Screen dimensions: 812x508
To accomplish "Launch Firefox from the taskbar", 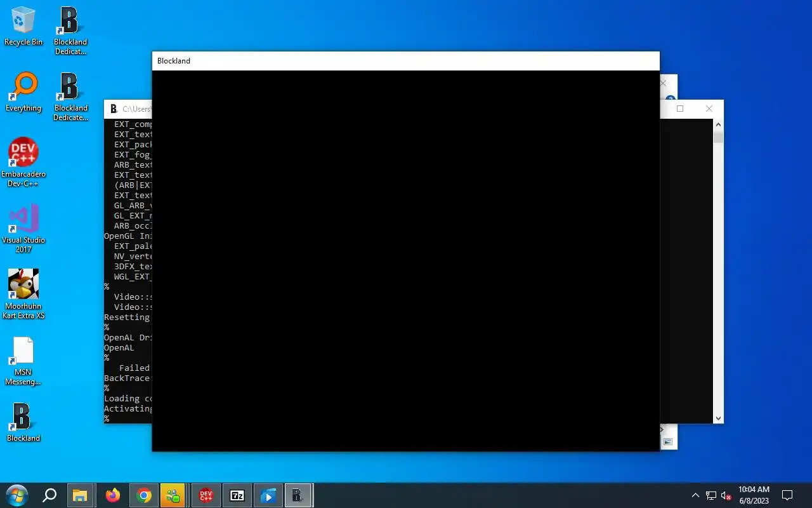I will point(112,495).
